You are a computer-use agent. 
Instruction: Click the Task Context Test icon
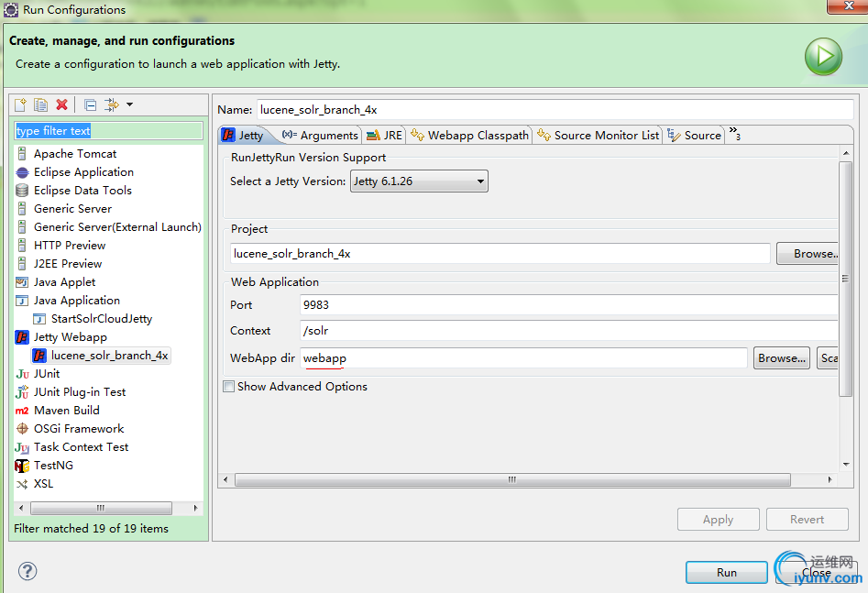coord(22,447)
